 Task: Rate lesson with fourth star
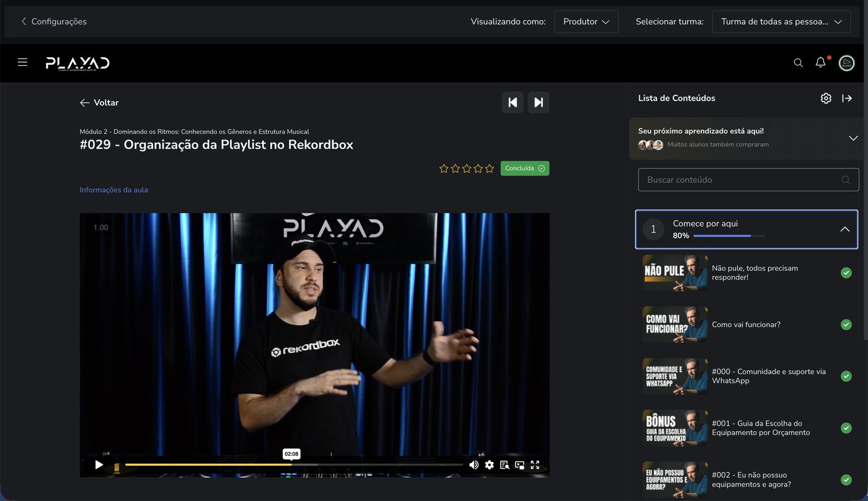click(x=478, y=168)
